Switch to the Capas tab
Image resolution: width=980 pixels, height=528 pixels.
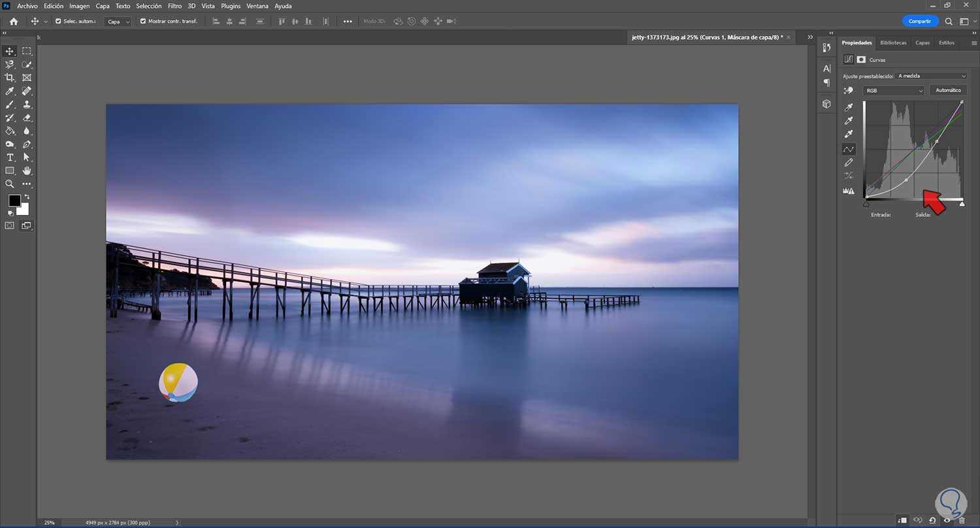[x=922, y=42]
